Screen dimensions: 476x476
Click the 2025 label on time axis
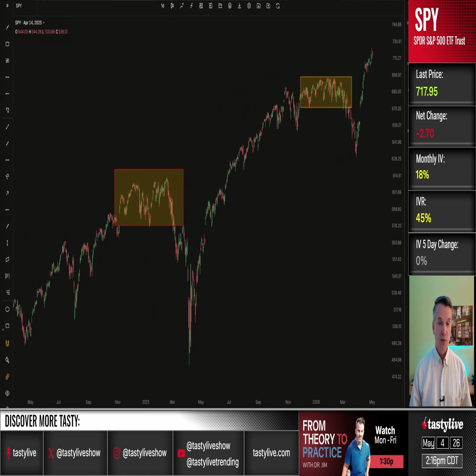click(146, 402)
